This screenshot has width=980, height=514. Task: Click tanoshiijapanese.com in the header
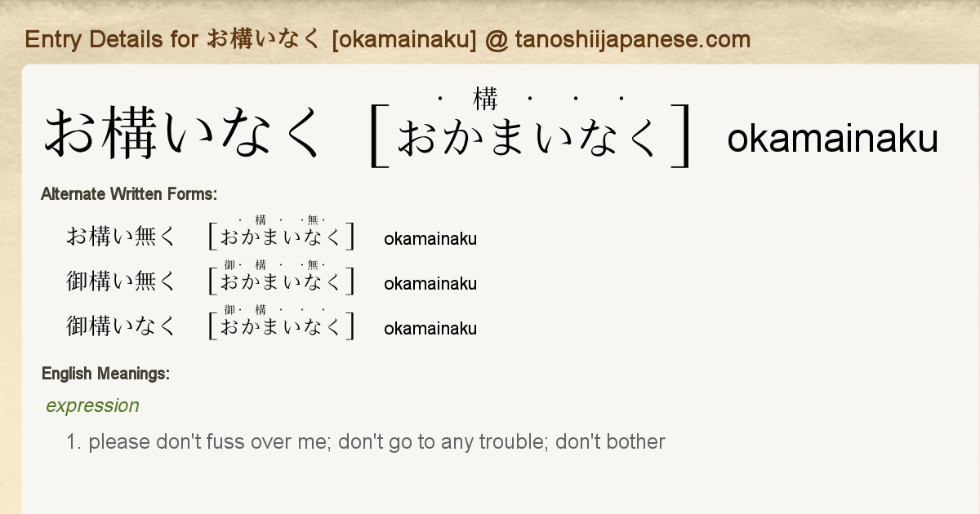tap(632, 39)
